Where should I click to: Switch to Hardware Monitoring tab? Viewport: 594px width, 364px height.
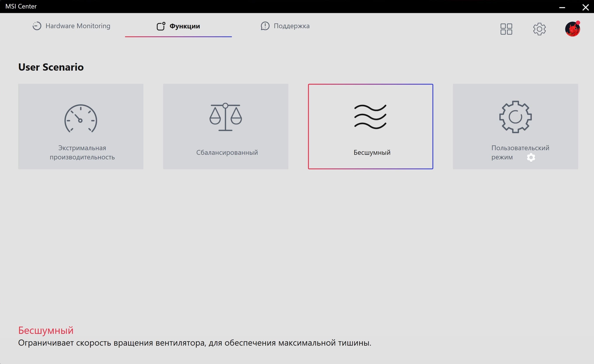tap(78, 26)
